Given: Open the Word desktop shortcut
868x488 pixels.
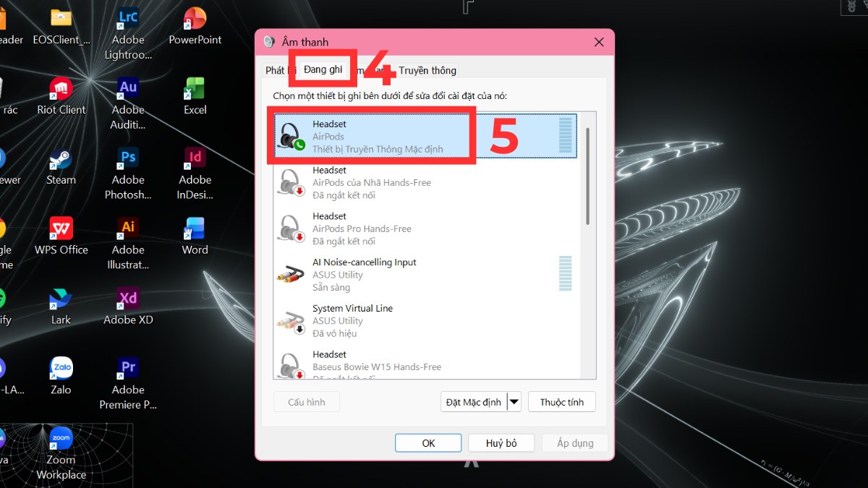Looking at the screenshot, I should pyautogui.click(x=195, y=237).
